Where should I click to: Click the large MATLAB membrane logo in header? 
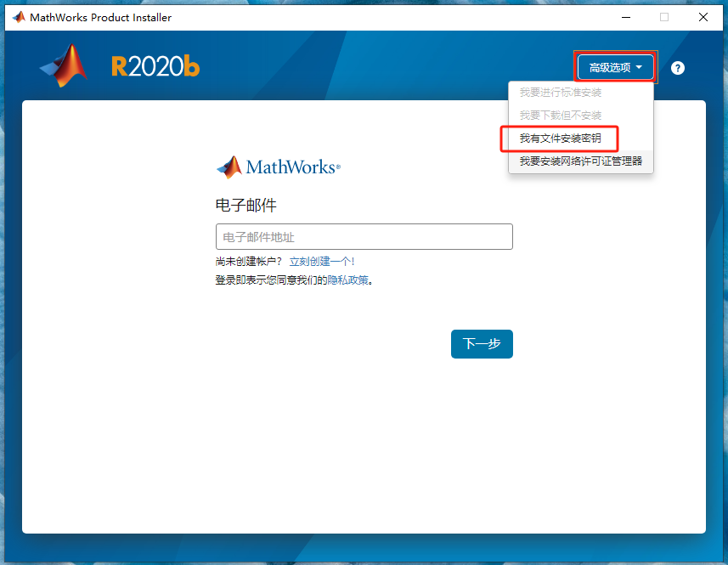[x=64, y=65]
